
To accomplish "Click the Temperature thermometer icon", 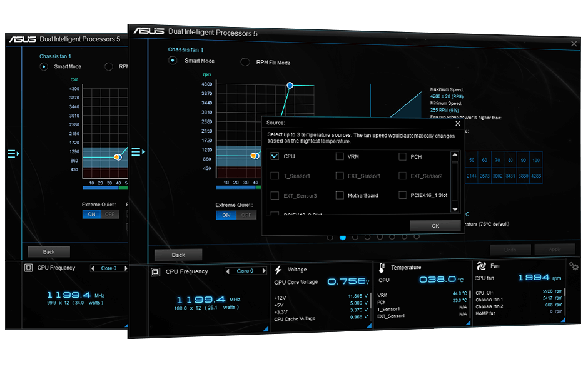I will 382,268.
